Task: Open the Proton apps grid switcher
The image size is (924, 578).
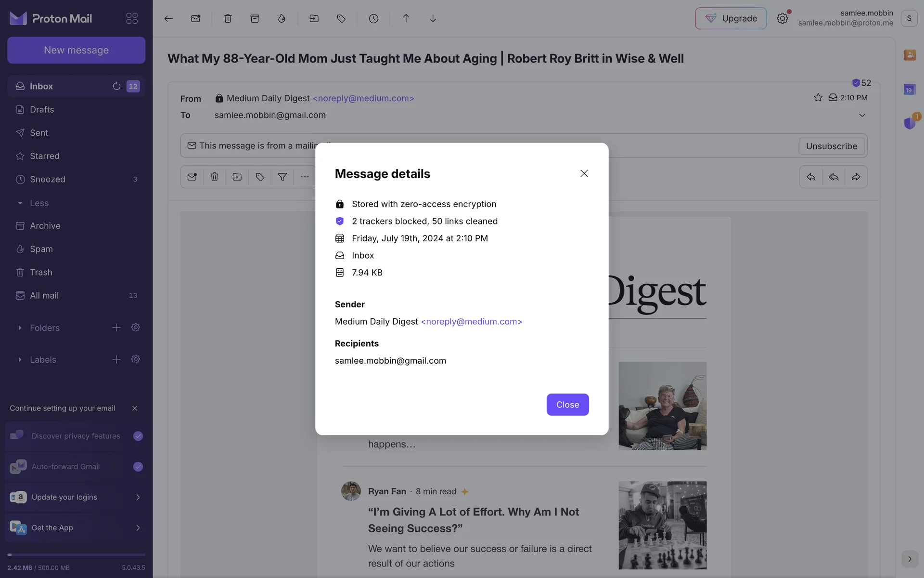Action: click(131, 18)
